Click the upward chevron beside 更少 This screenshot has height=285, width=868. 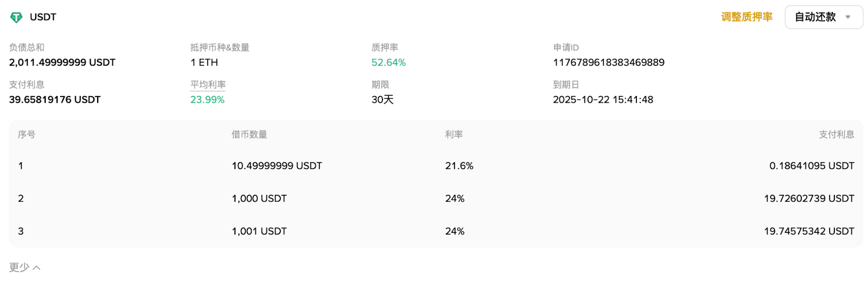pyautogui.click(x=36, y=268)
